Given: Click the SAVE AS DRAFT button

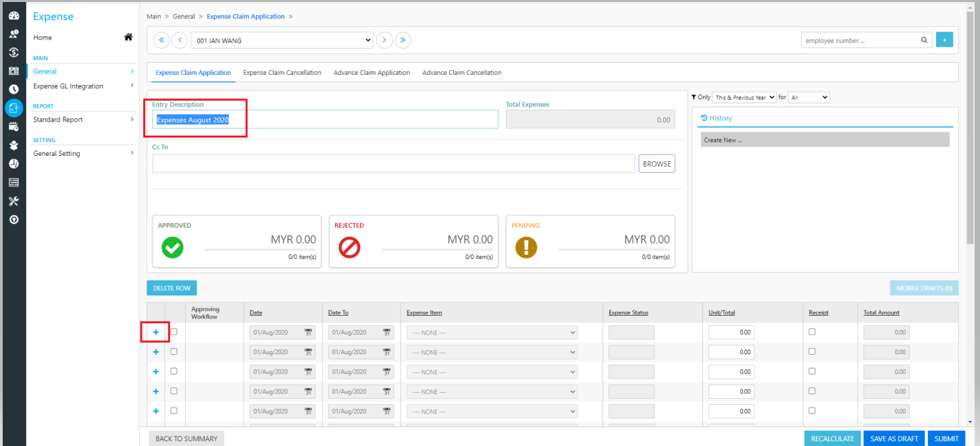Looking at the screenshot, I should point(894,439).
